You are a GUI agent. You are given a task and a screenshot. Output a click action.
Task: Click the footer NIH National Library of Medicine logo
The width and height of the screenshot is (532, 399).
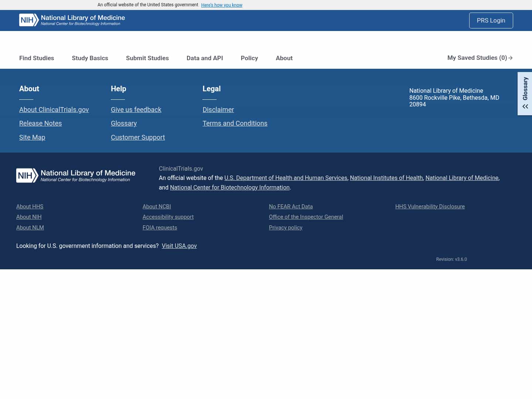76,175
